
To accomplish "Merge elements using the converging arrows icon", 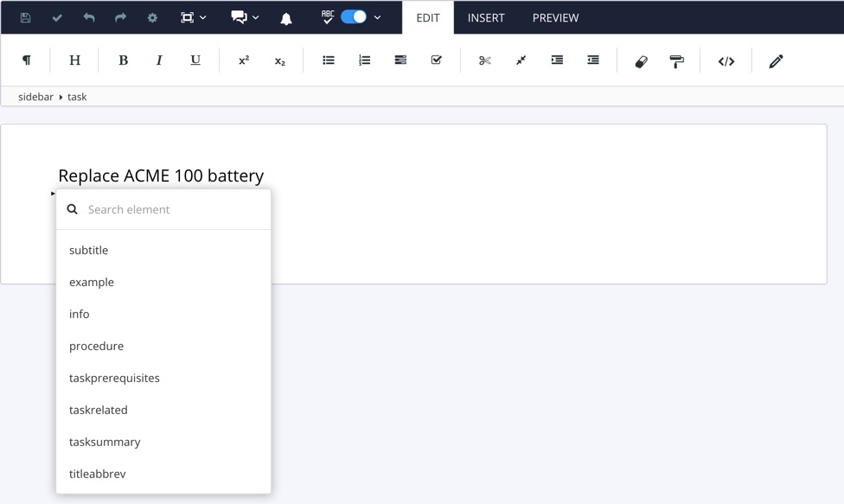I will click(521, 61).
